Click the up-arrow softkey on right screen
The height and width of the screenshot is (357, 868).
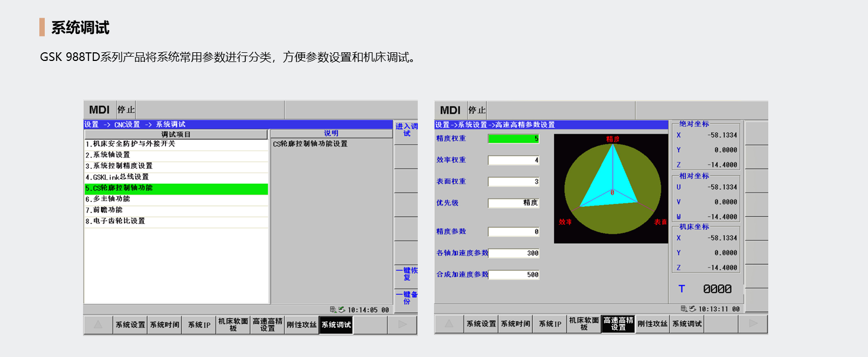[x=449, y=324]
